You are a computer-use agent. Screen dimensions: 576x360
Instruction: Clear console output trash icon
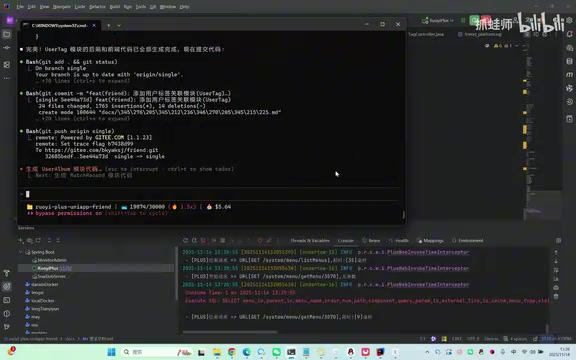click(x=556, y=296)
